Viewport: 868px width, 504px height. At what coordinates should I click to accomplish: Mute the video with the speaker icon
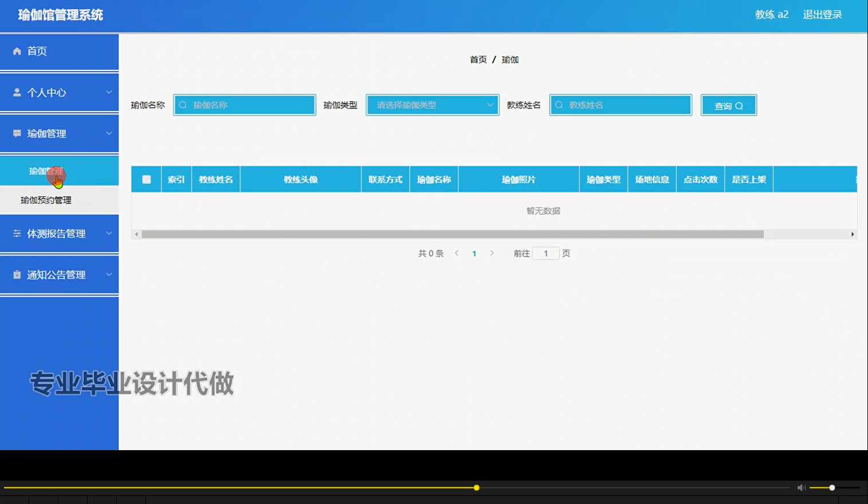pyautogui.click(x=801, y=487)
